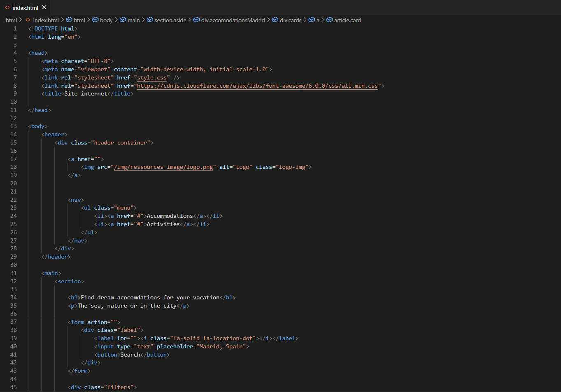This screenshot has height=392, width=561.
Task: Select the index.html tab
Action: point(25,8)
